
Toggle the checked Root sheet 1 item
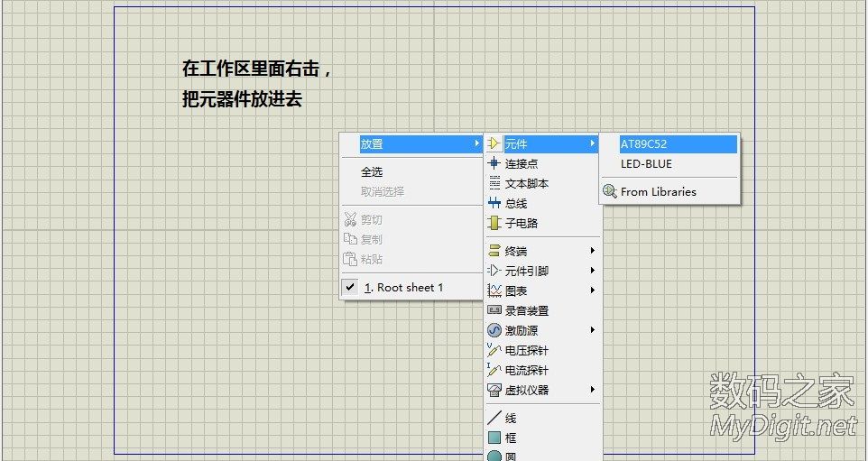[402, 287]
